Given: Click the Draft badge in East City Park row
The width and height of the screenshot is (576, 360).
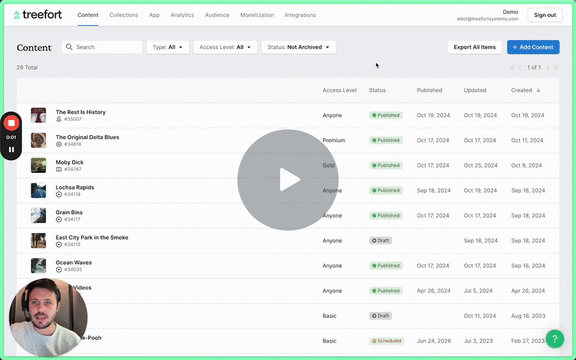Looking at the screenshot, I should (x=380, y=241).
